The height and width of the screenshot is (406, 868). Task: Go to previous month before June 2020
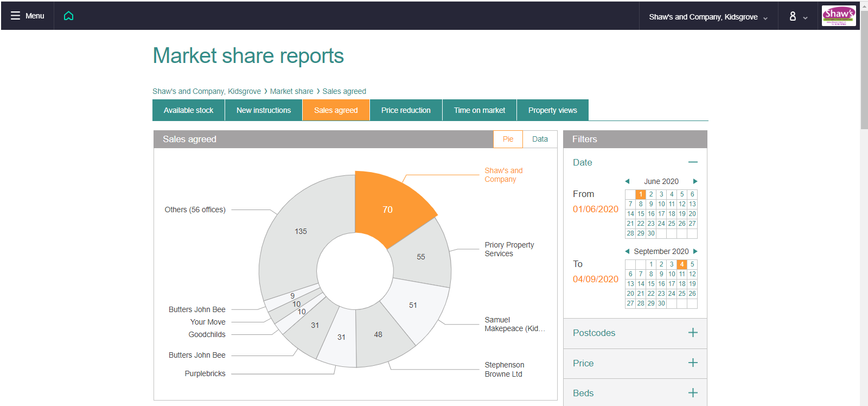(627, 181)
